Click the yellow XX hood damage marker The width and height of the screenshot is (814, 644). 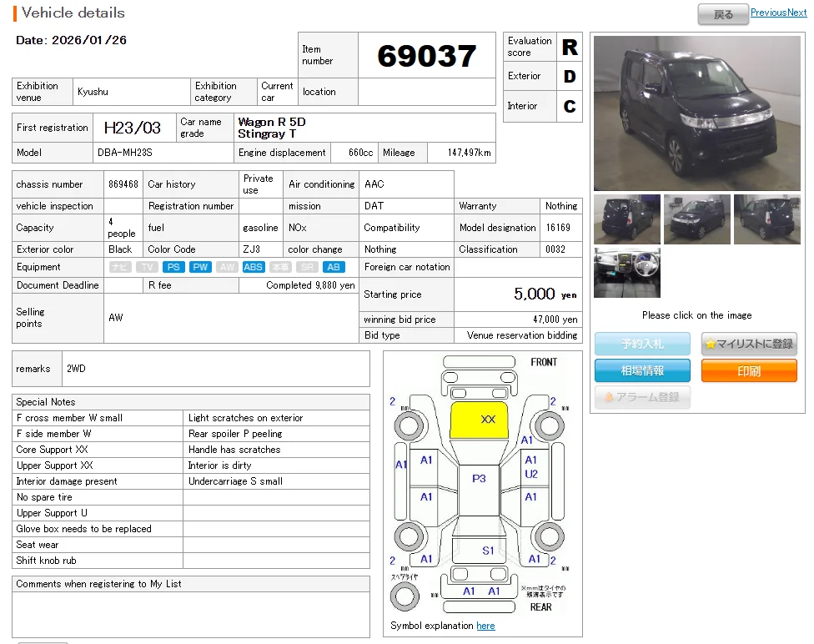(x=487, y=419)
